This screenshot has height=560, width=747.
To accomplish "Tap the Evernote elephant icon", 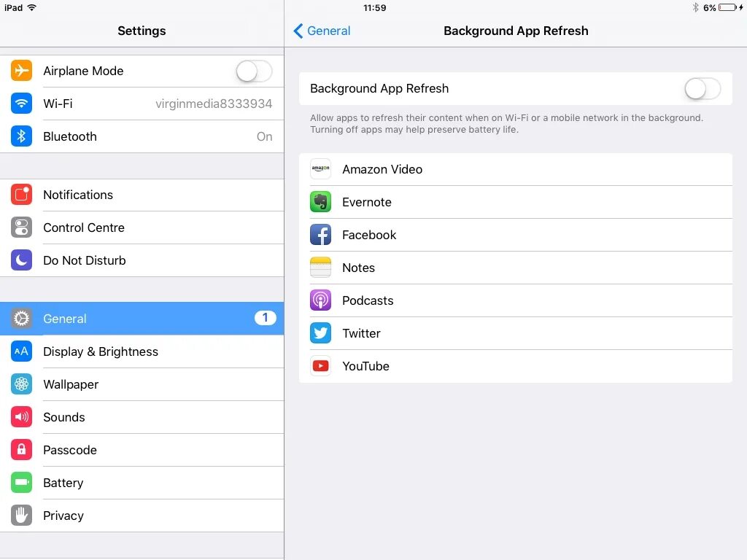I will tap(321, 202).
